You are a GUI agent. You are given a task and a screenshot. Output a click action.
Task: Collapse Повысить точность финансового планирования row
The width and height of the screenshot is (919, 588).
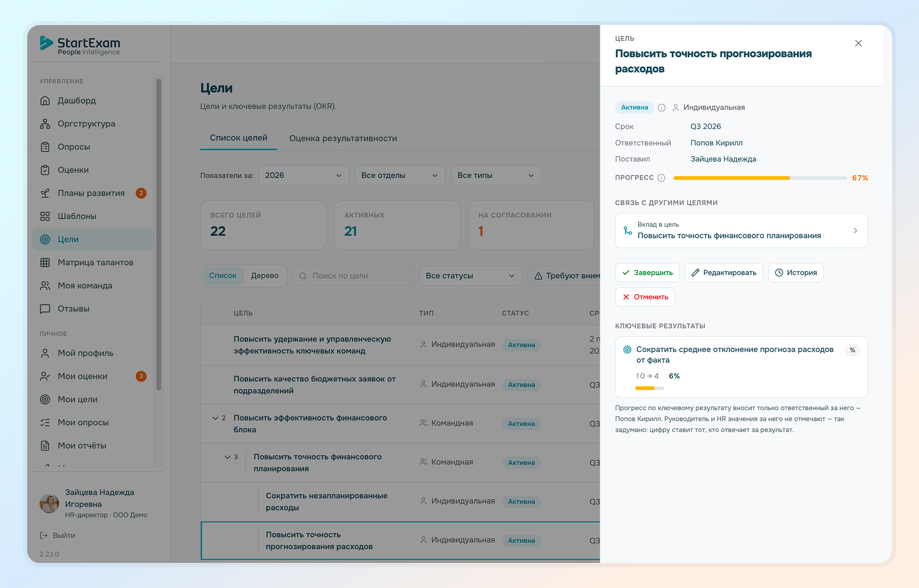point(228,457)
